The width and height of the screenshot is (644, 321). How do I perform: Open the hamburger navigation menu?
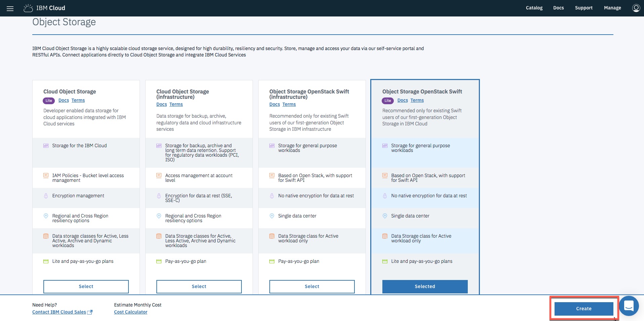pos(10,8)
